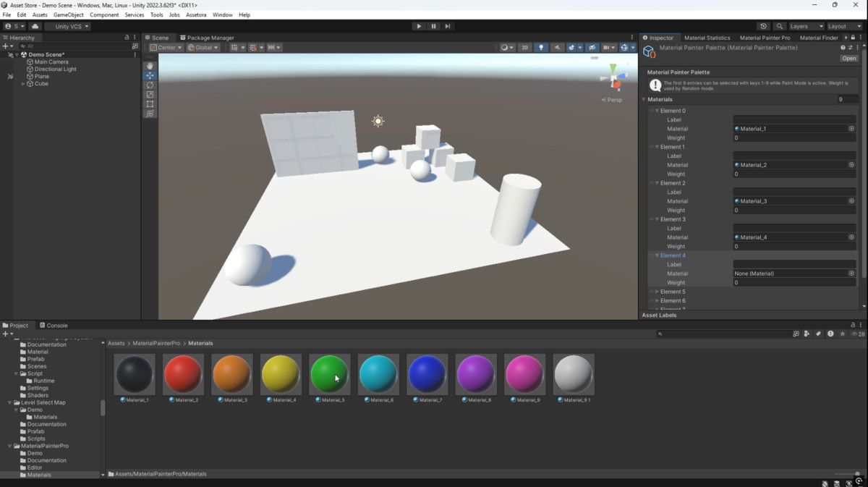
Task: Click the step frame button
Action: [x=448, y=26]
